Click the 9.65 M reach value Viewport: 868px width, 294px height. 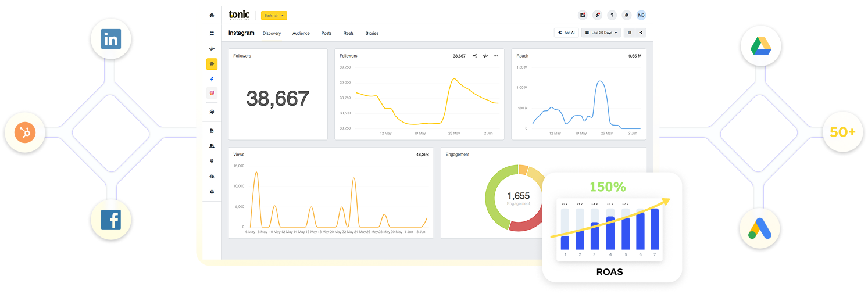tap(635, 56)
